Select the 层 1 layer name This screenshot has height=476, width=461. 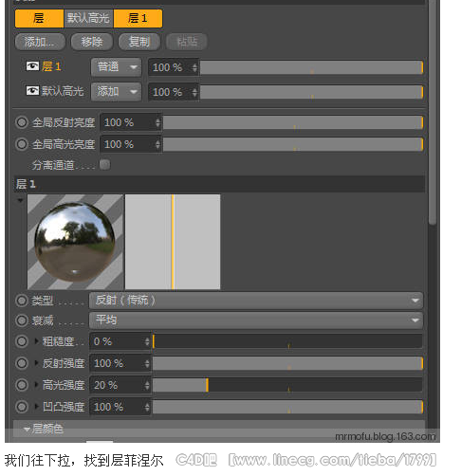(51, 66)
